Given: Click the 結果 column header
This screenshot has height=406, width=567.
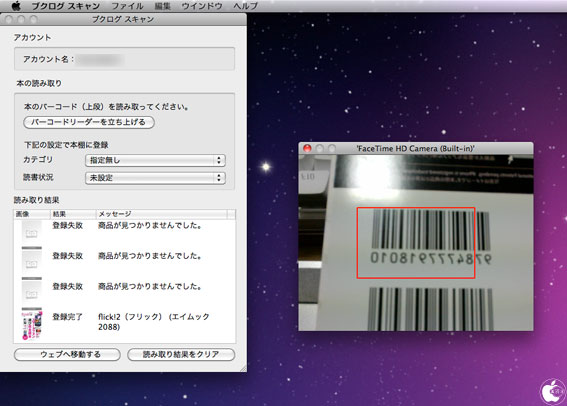Looking at the screenshot, I should (73, 214).
